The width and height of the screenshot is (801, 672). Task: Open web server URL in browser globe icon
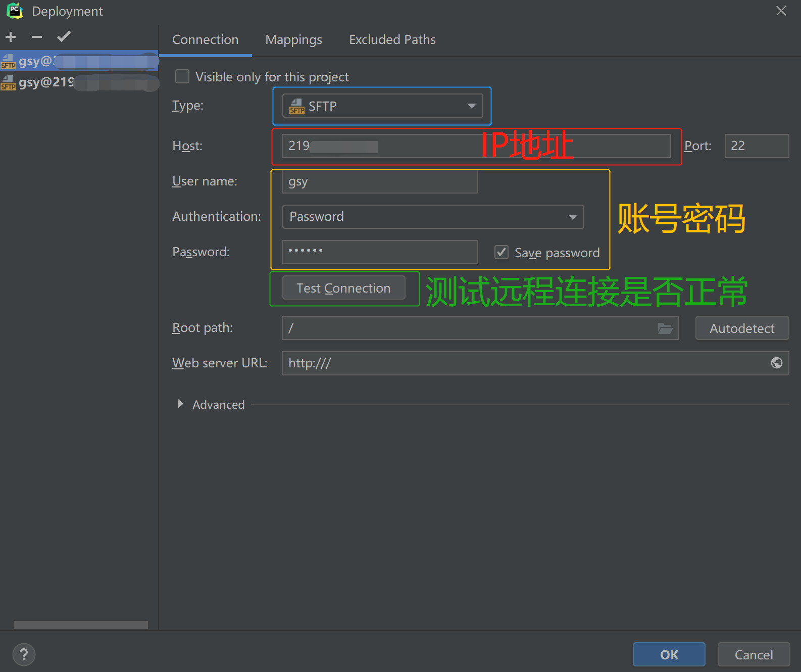click(777, 363)
